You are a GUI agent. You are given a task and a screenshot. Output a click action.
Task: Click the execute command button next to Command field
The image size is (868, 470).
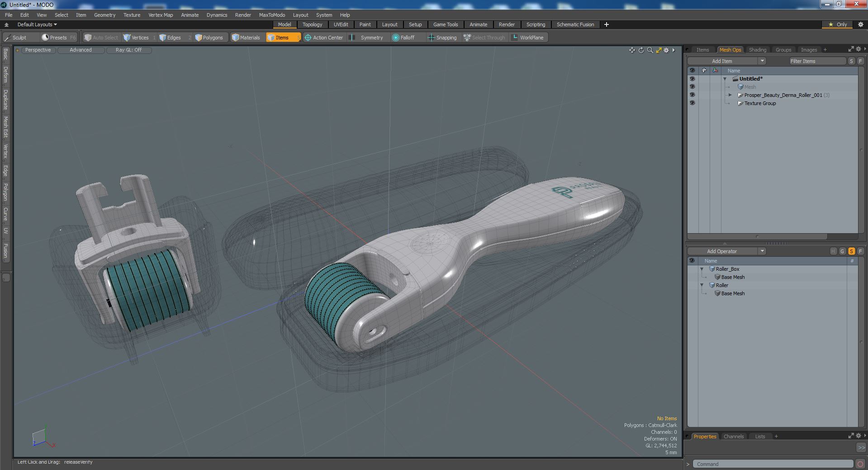tap(860, 464)
